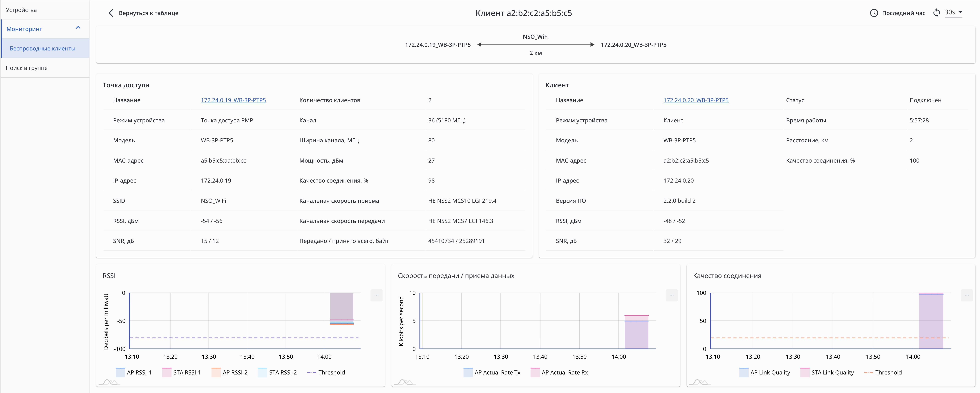This screenshot has width=980, height=393.
Task: Select Поиск в группе in the sidebar
Action: click(27, 68)
